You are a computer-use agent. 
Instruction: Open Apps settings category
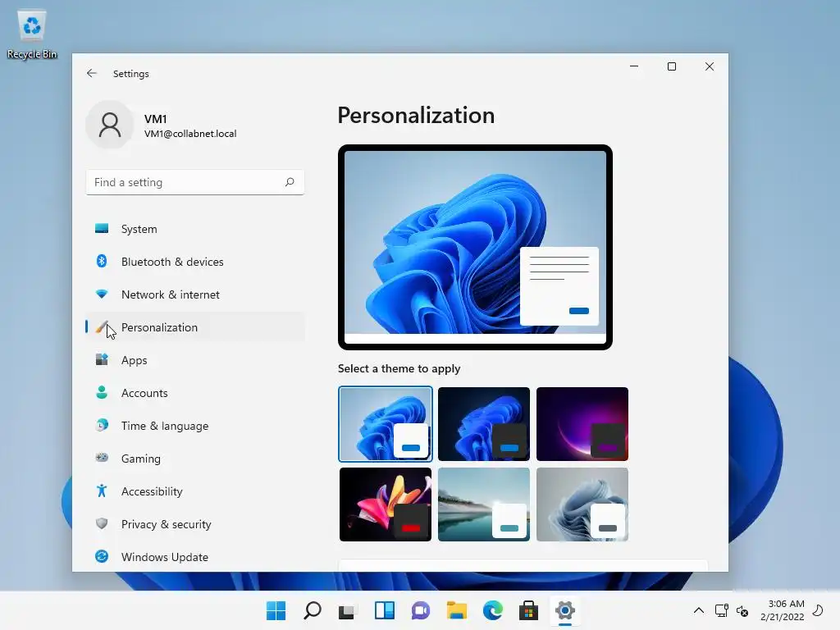[195, 360]
